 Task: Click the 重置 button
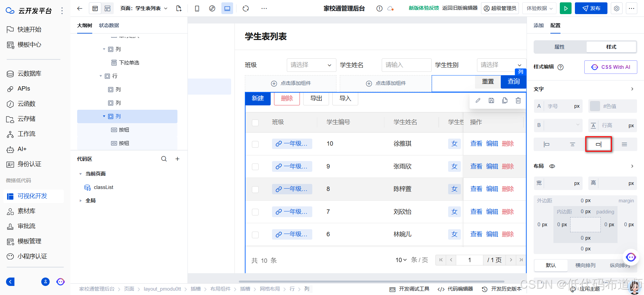tap(488, 82)
